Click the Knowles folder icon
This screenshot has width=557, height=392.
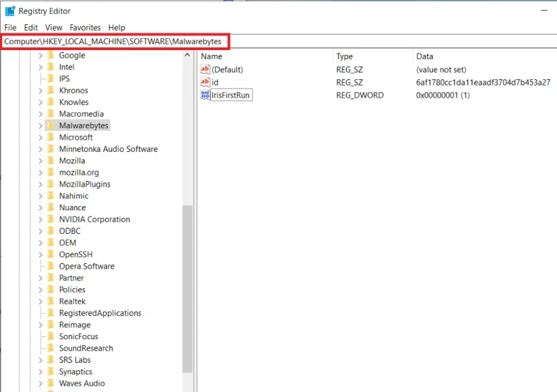[x=51, y=102]
